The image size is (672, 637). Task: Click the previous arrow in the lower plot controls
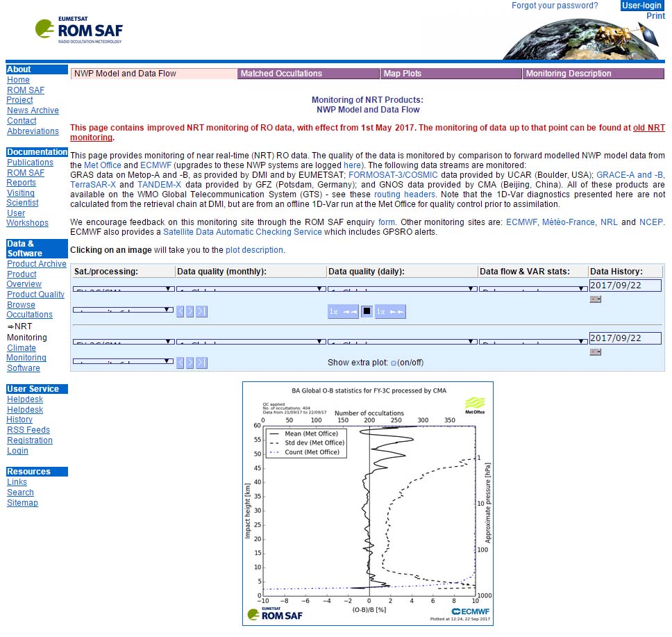click(180, 363)
